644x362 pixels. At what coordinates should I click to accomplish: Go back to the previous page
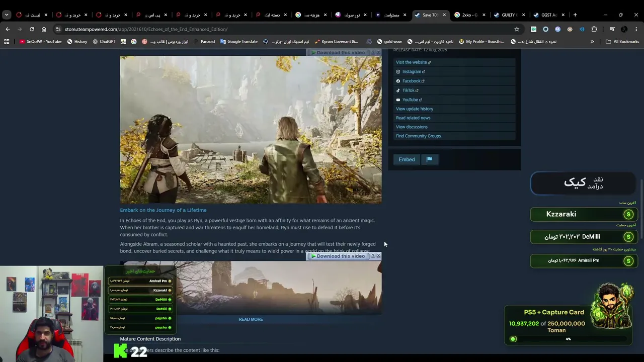[8, 29]
